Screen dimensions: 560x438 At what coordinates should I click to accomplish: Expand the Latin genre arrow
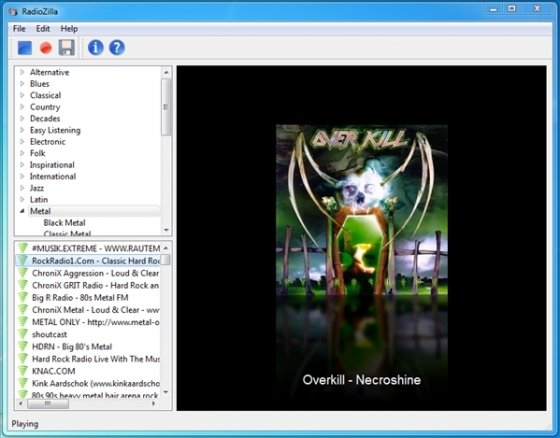(x=22, y=199)
